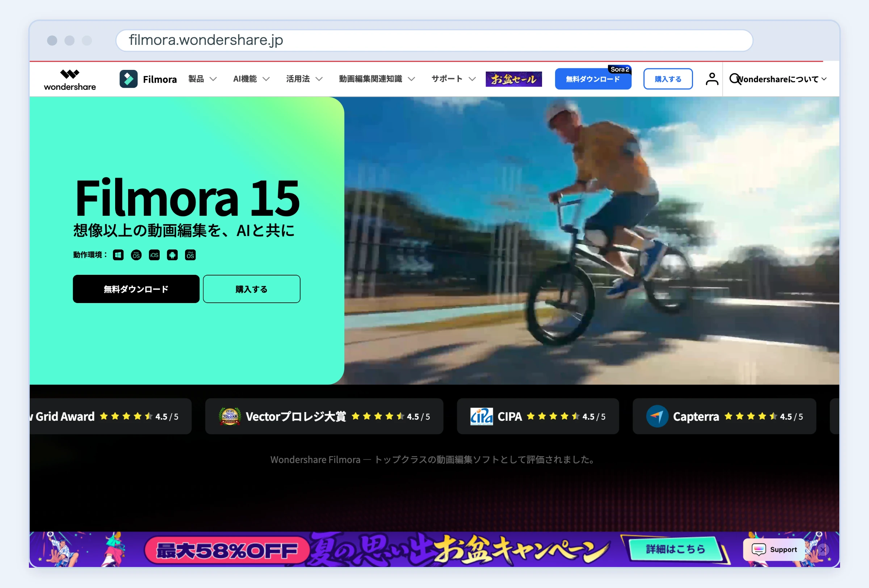Click the BMX rider hero video
This screenshot has height=588, width=869.
pyautogui.click(x=592, y=240)
